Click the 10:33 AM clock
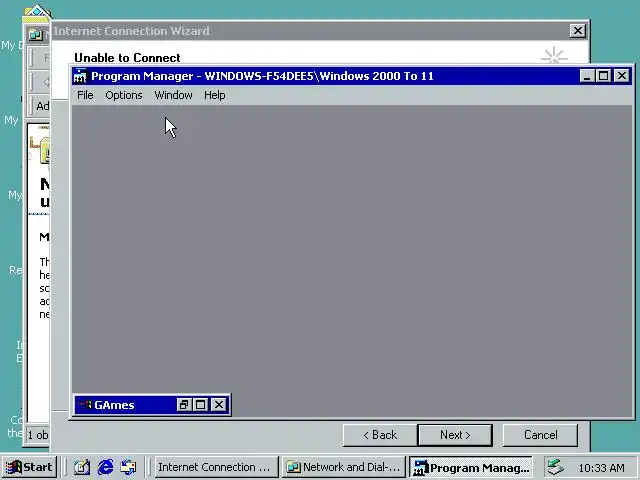This screenshot has height=480, width=640. coord(601,468)
